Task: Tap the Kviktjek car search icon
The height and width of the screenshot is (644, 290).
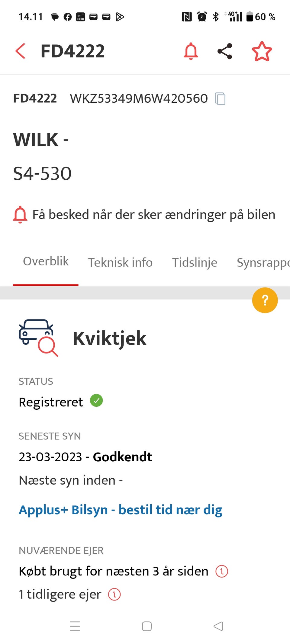Action: pos(38,338)
